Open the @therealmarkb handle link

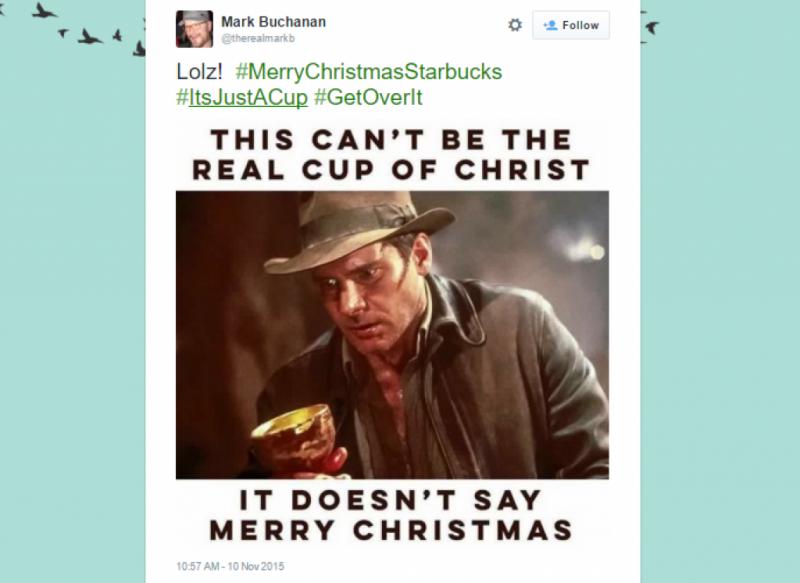tap(258, 39)
